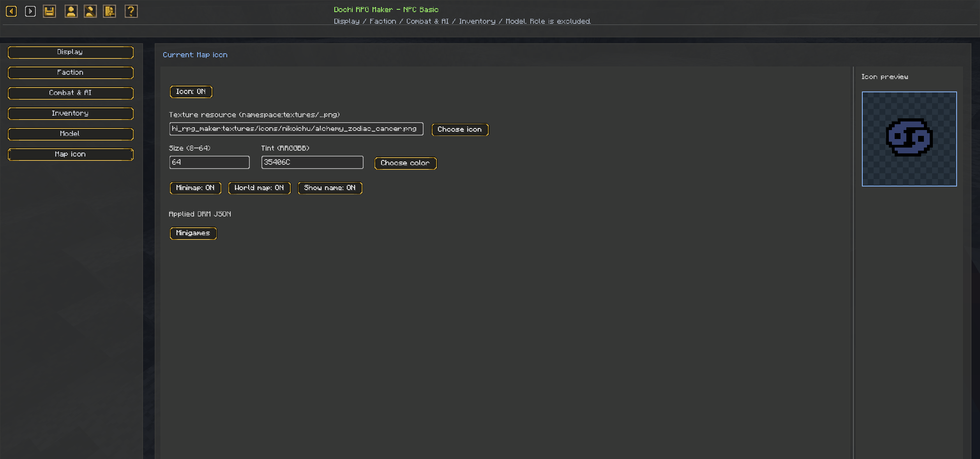Image resolution: width=980 pixels, height=459 pixels.
Task: Click the 'Icon preview' label
Action: coord(885,77)
